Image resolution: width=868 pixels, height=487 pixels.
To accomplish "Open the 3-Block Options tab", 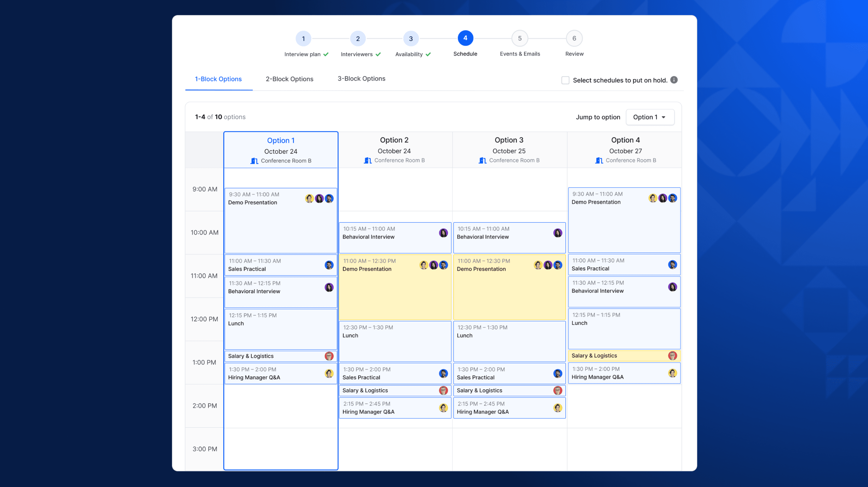I will 361,79.
